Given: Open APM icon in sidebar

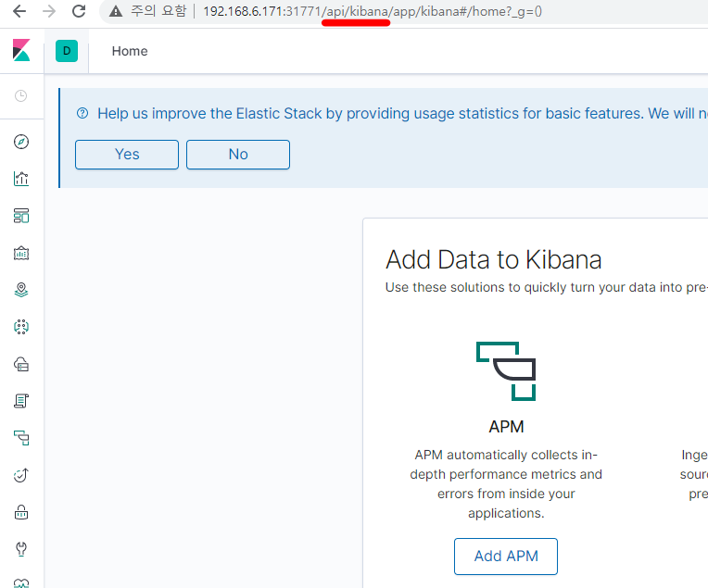Looking at the screenshot, I should pyautogui.click(x=21, y=438).
